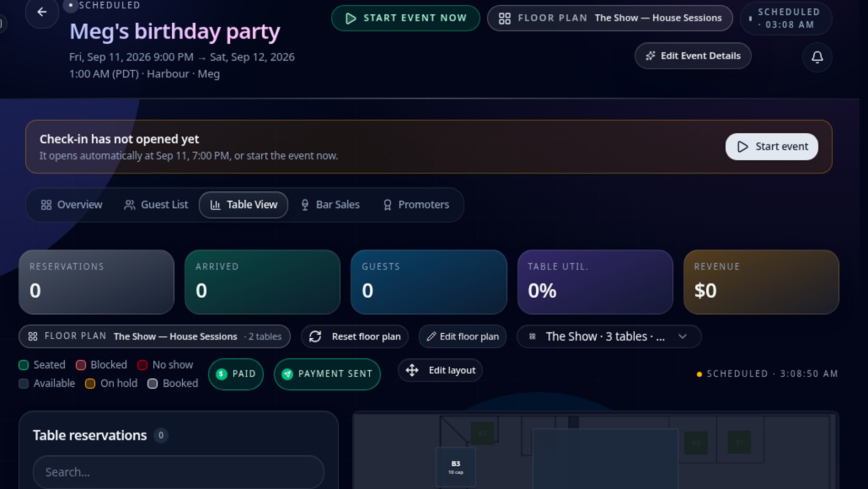Toggle the PAYMENT SENT filter chip
The image size is (868, 489).
click(x=327, y=374)
